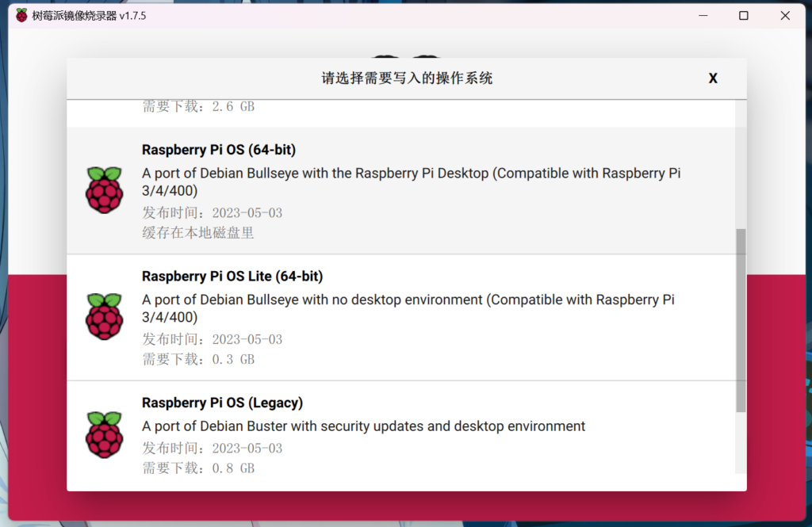Click the 需要下载: 0.3 GB text

tap(198, 359)
